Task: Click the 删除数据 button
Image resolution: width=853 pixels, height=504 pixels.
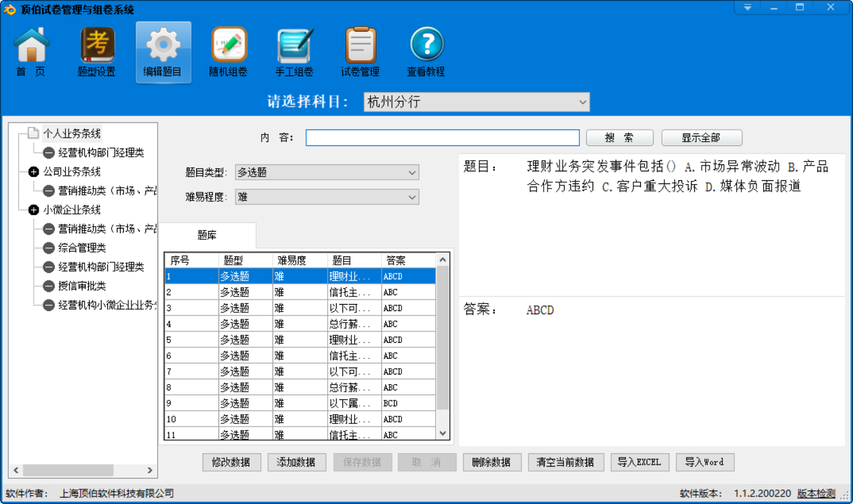Action: pyautogui.click(x=492, y=462)
